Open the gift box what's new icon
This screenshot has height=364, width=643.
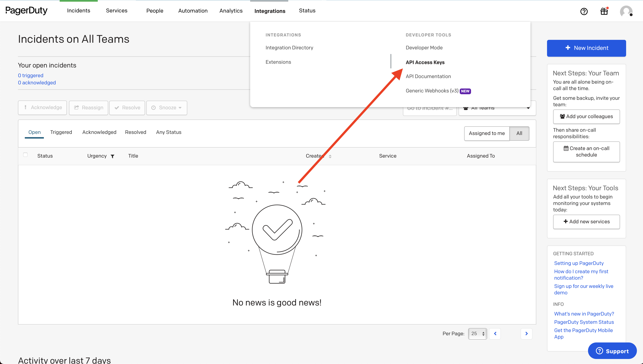[604, 11]
